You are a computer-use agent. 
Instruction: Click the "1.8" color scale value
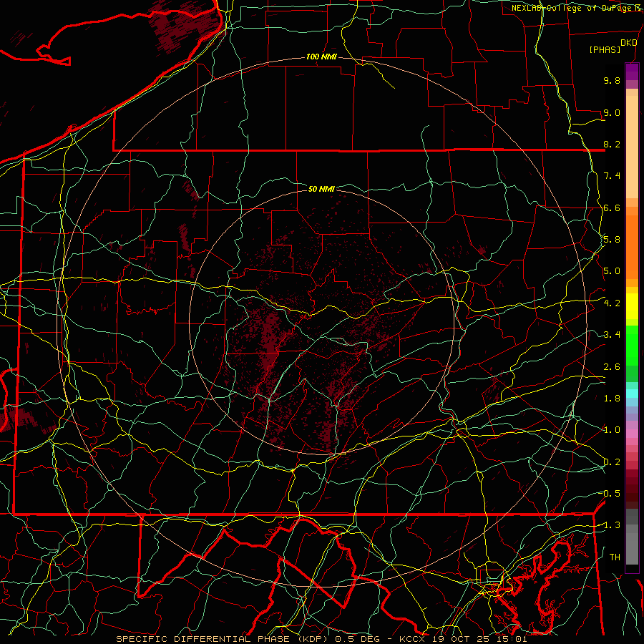click(x=612, y=399)
